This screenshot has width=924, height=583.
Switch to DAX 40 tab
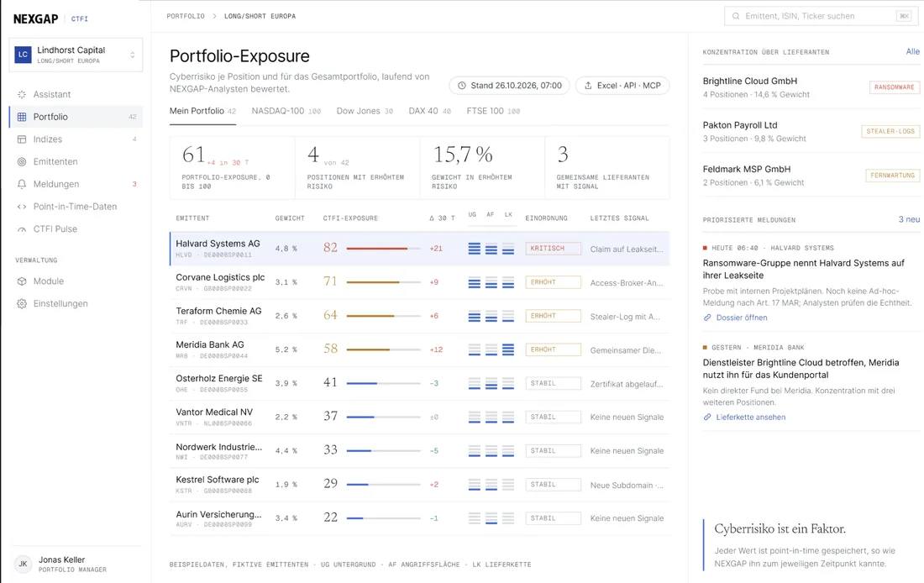click(x=429, y=112)
